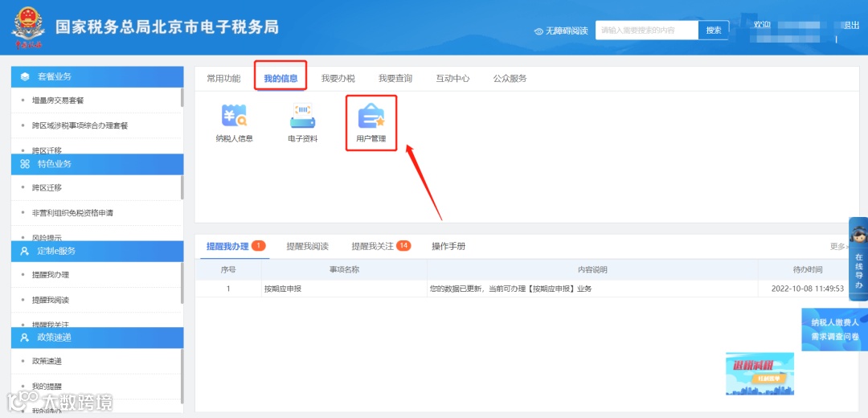Open the 政策速递 list item in sidebar

pyautogui.click(x=47, y=361)
